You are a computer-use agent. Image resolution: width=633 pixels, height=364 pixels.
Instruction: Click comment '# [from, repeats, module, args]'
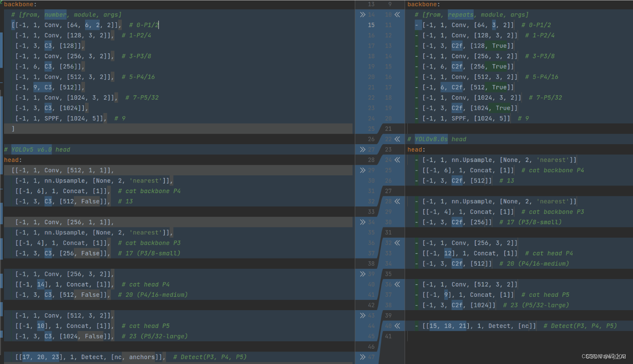pos(472,15)
